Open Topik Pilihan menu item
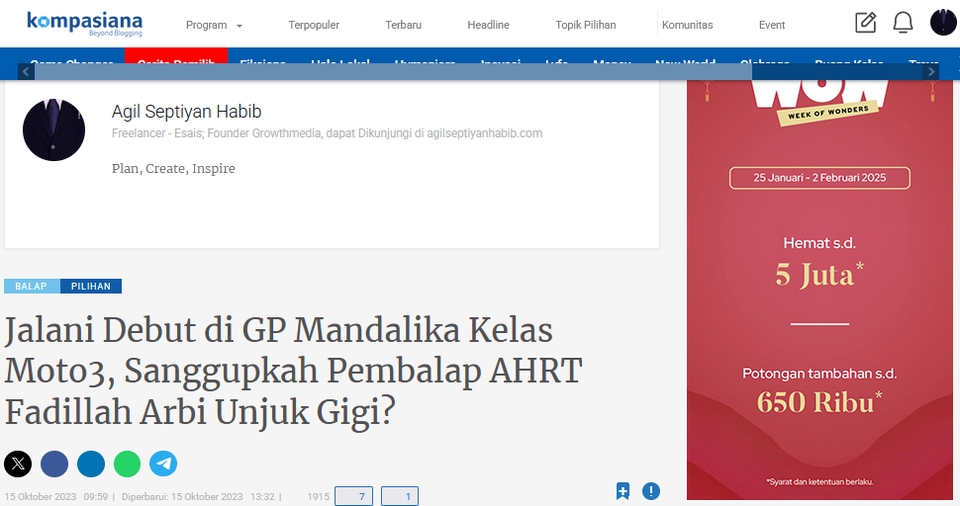 click(585, 25)
